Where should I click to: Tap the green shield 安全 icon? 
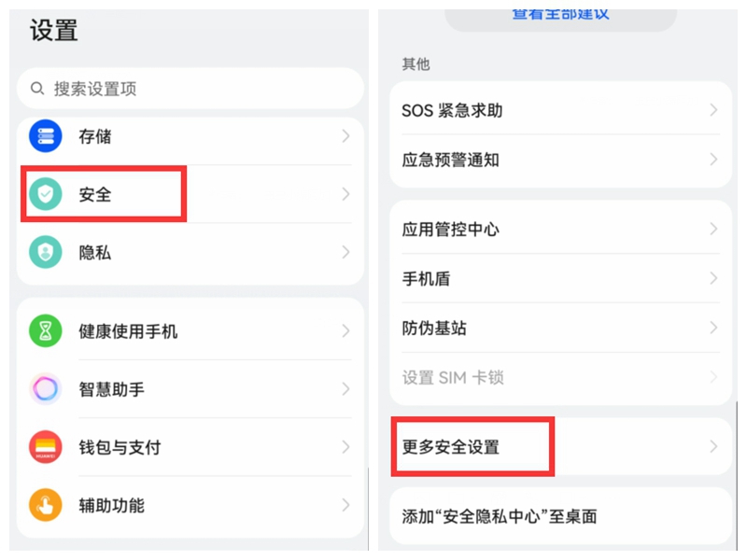coord(44,194)
